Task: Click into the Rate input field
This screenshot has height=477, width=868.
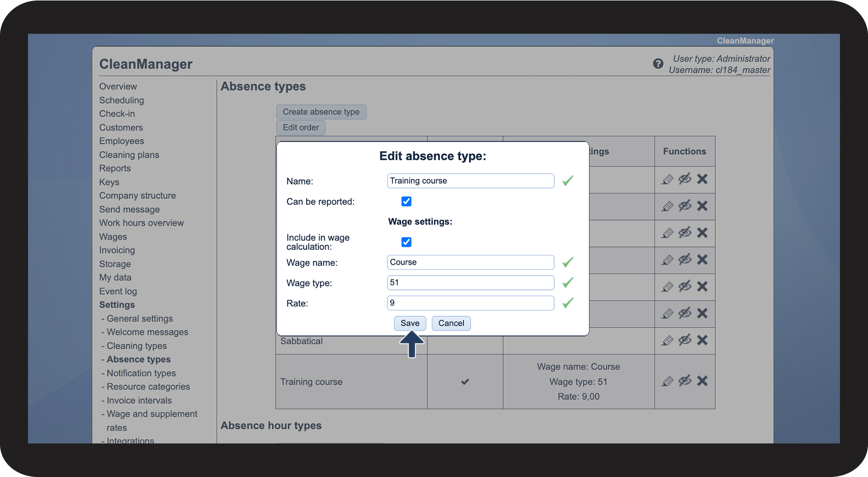Action: point(470,303)
